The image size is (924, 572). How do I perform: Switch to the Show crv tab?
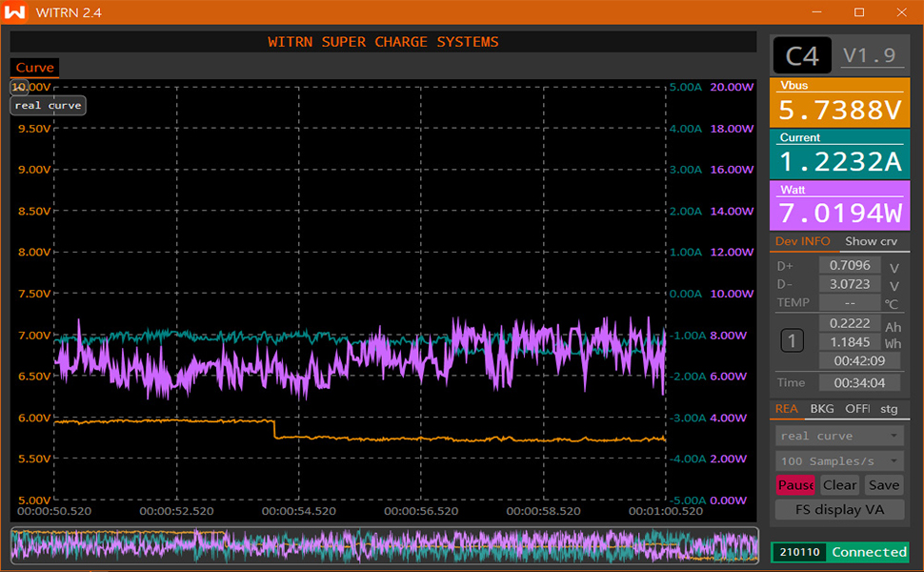pyautogui.click(x=871, y=241)
